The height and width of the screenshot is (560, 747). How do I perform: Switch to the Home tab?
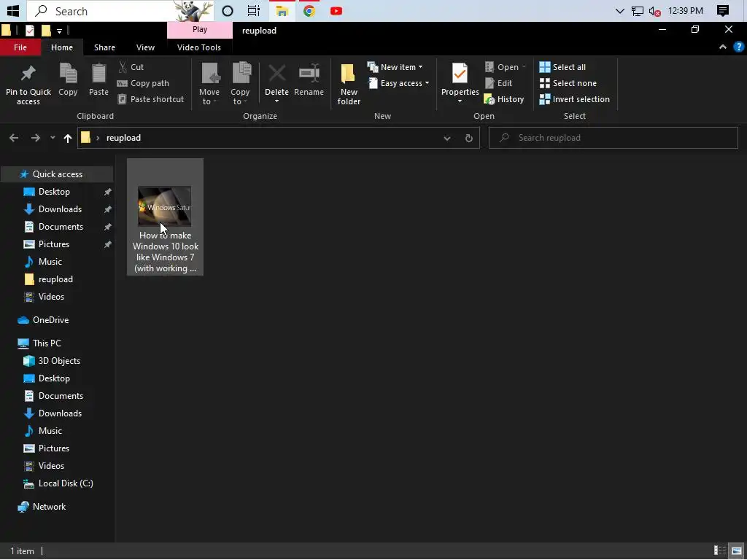tap(62, 47)
